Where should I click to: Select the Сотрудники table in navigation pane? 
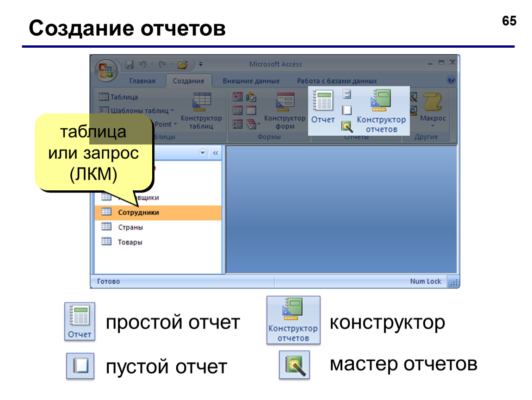[158, 212]
